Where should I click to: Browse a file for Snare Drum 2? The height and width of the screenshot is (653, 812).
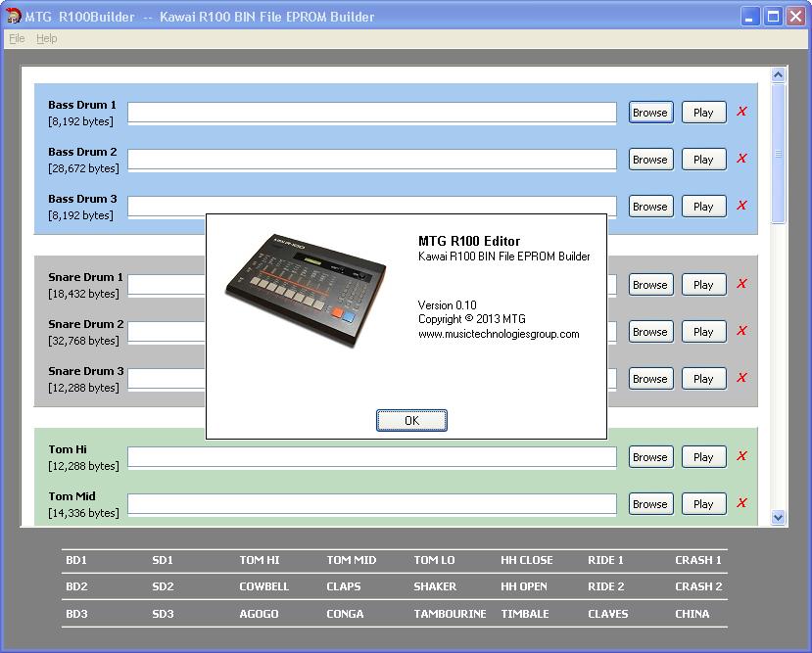tap(651, 332)
